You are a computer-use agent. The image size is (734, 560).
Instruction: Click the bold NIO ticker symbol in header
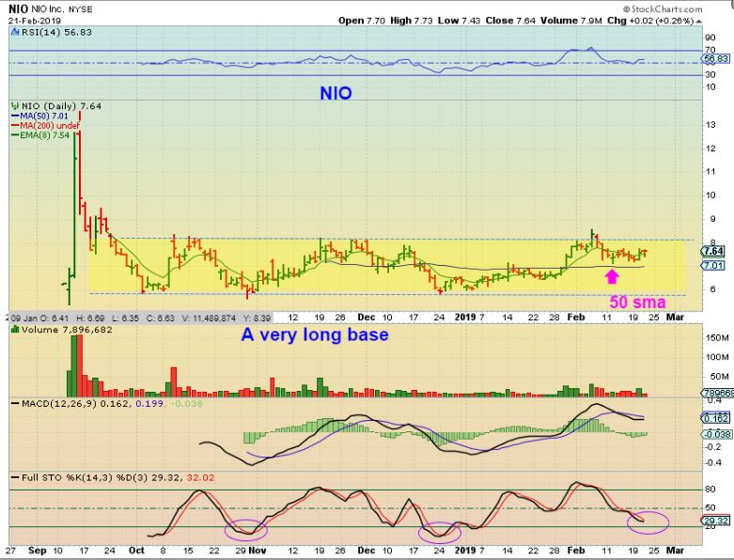click(18, 8)
